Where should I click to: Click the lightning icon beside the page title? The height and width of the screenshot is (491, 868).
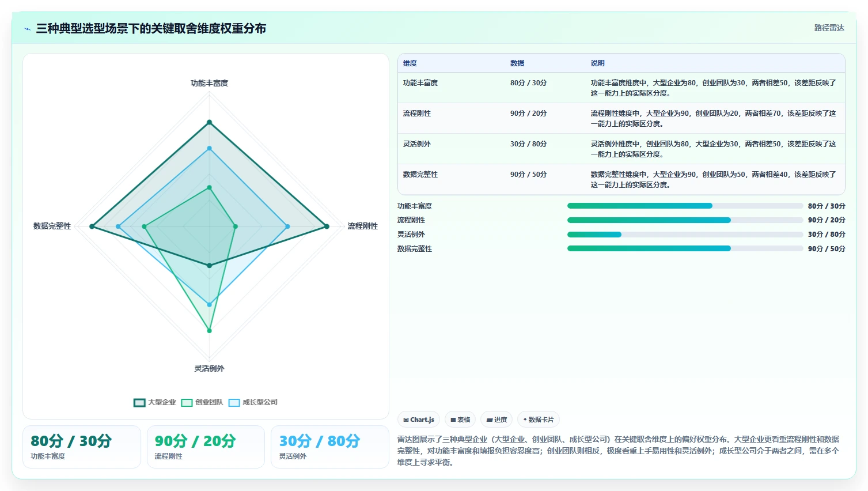(27, 29)
